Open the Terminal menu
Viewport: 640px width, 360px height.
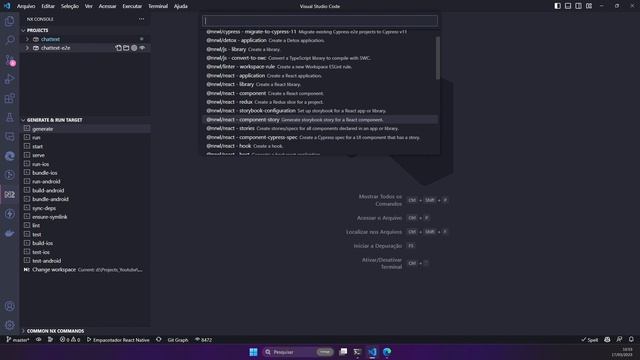pyautogui.click(x=158, y=6)
